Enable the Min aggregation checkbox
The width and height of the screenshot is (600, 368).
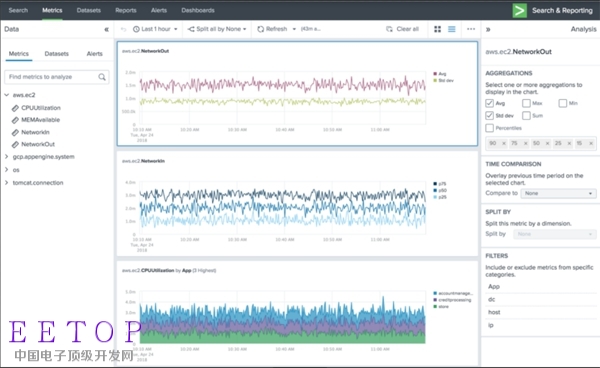(x=562, y=103)
